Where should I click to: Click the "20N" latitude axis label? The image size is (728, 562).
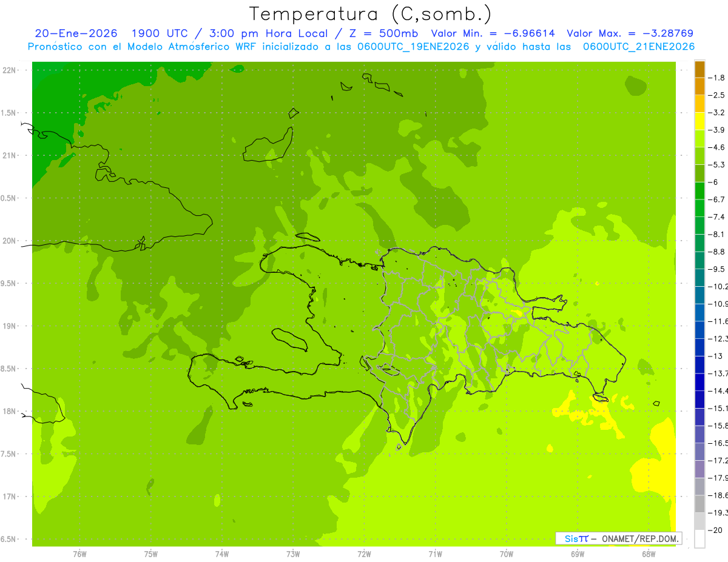coord(10,241)
